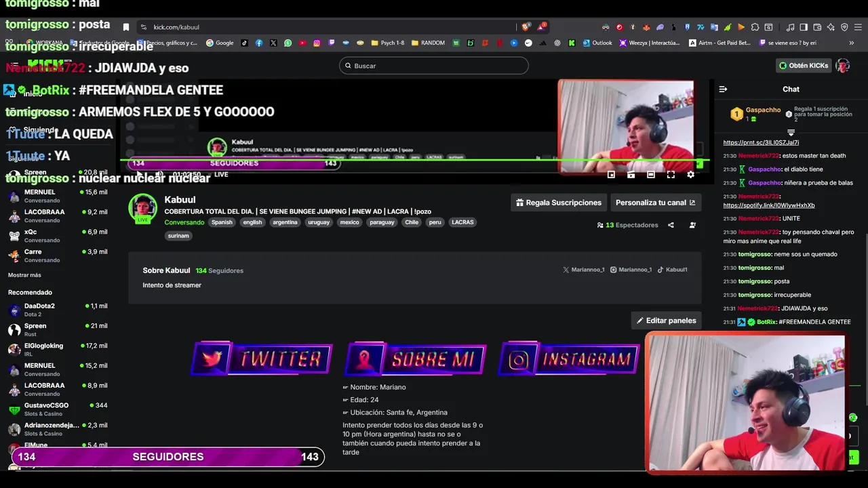
Task: Open the Facebook bookmark icon
Action: pyautogui.click(x=259, y=43)
